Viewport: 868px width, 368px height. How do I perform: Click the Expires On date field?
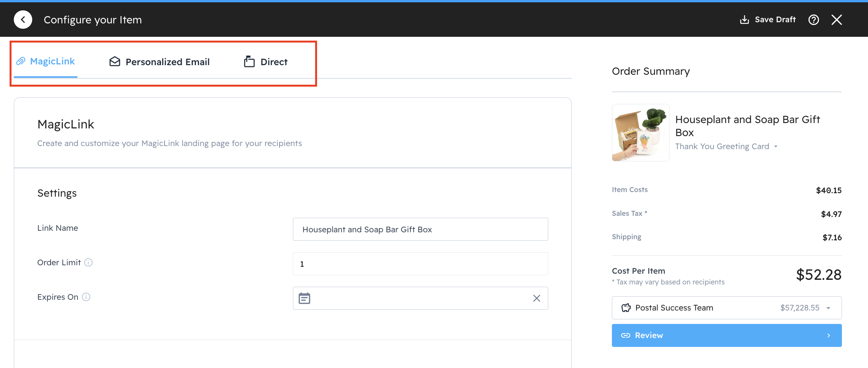point(420,298)
